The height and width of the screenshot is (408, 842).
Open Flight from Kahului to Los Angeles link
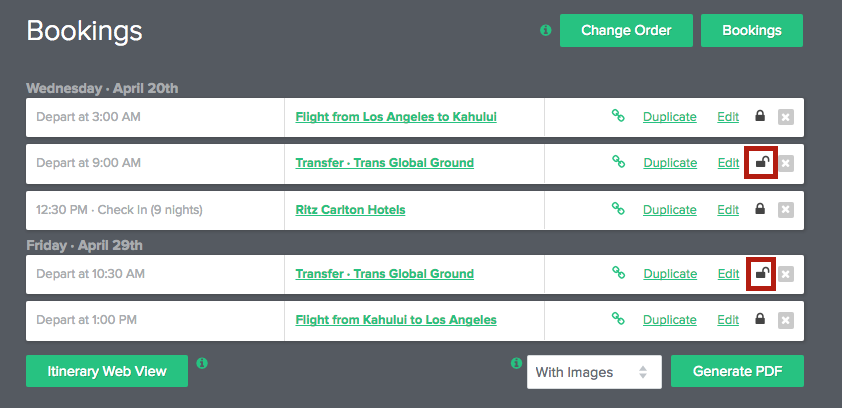[396, 320]
